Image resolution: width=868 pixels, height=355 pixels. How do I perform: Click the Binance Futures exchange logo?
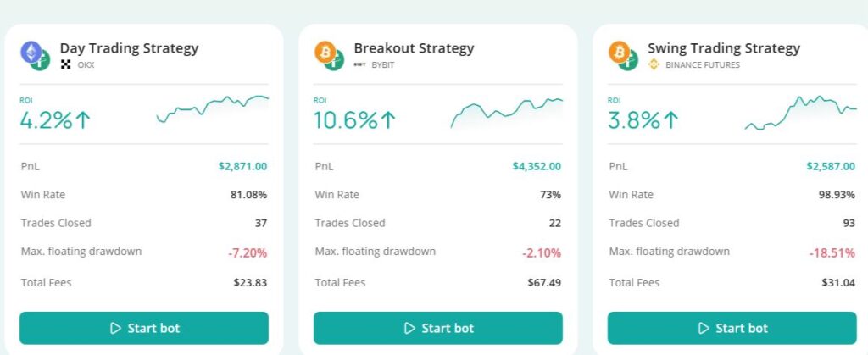coord(654,64)
